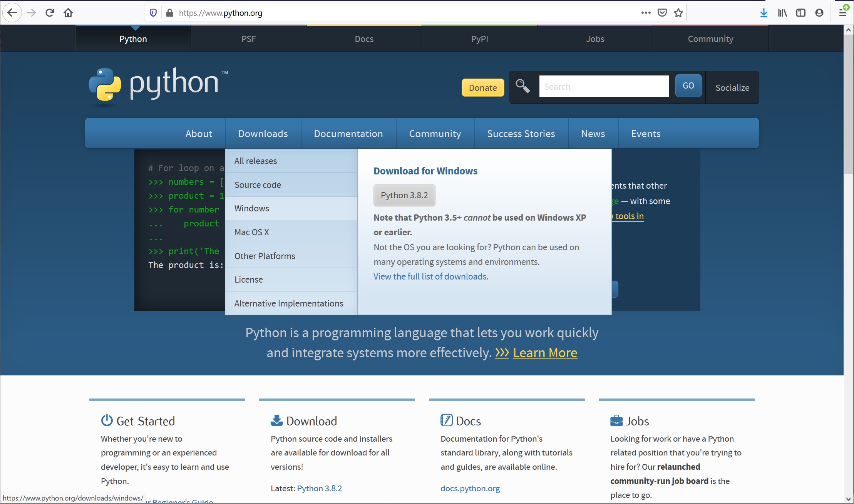
Task: Toggle the Firefox Pocket save icon
Action: [x=661, y=12]
